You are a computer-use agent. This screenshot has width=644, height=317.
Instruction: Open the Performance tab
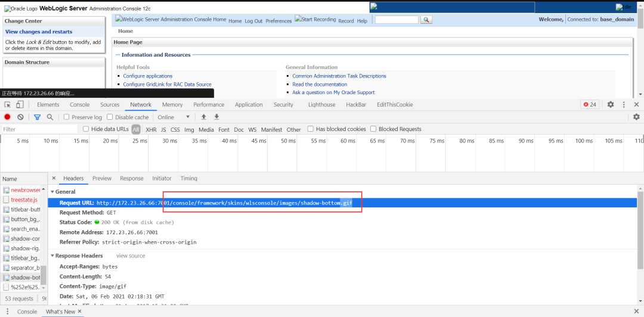coord(209,105)
